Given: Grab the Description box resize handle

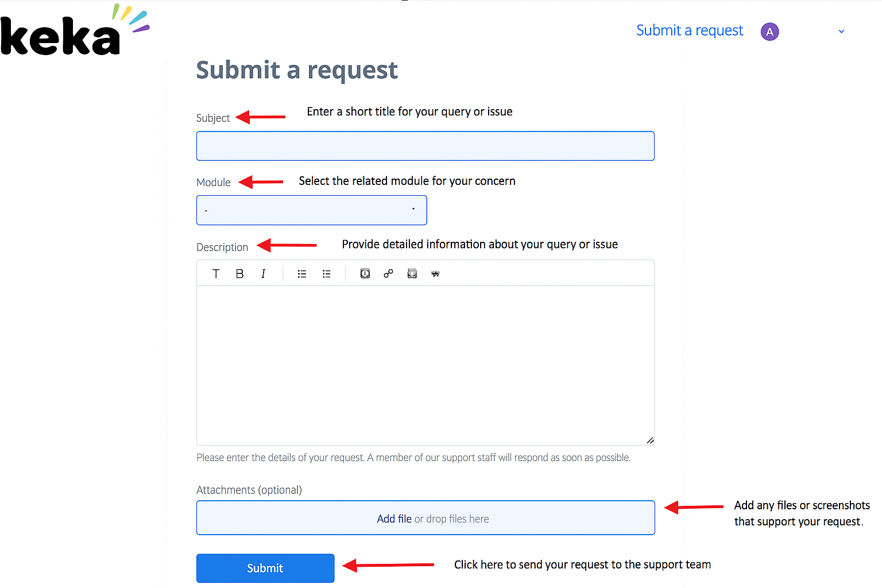Looking at the screenshot, I should [x=650, y=440].
